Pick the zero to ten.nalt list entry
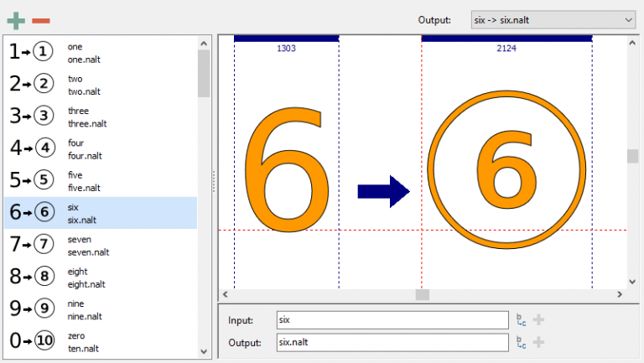644x363 pixels. [101, 341]
